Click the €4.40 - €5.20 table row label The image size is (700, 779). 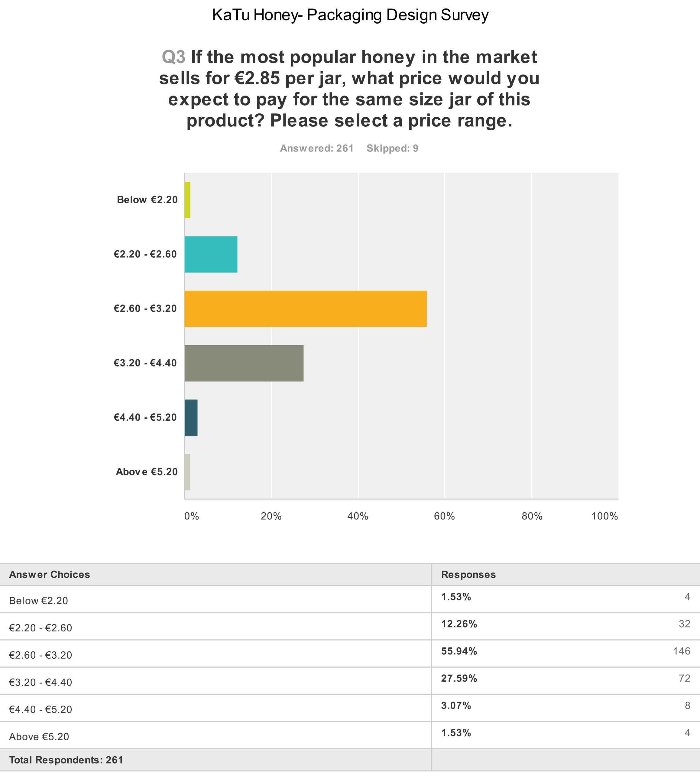(x=41, y=709)
